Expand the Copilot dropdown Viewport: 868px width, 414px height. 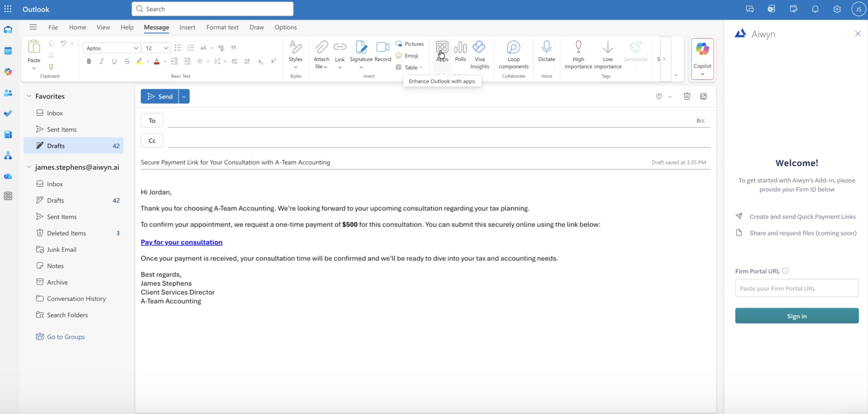point(702,74)
